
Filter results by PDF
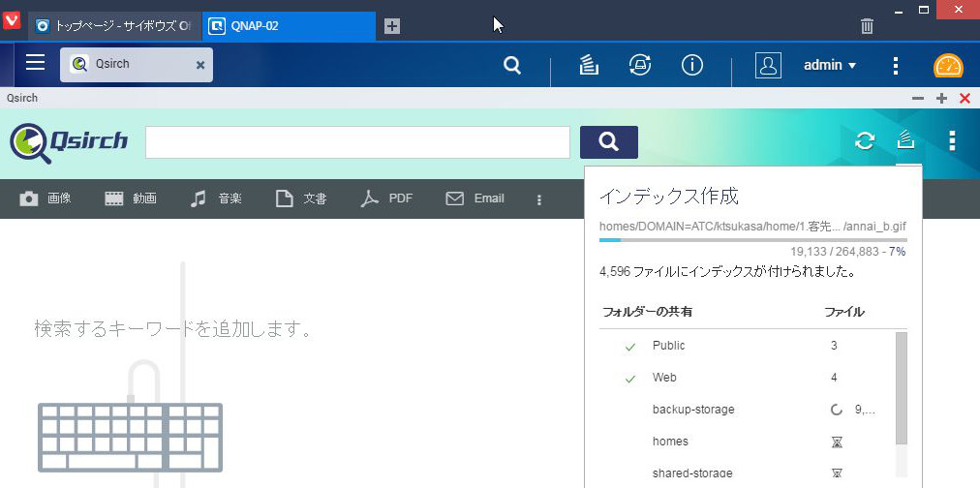coord(386,198)
